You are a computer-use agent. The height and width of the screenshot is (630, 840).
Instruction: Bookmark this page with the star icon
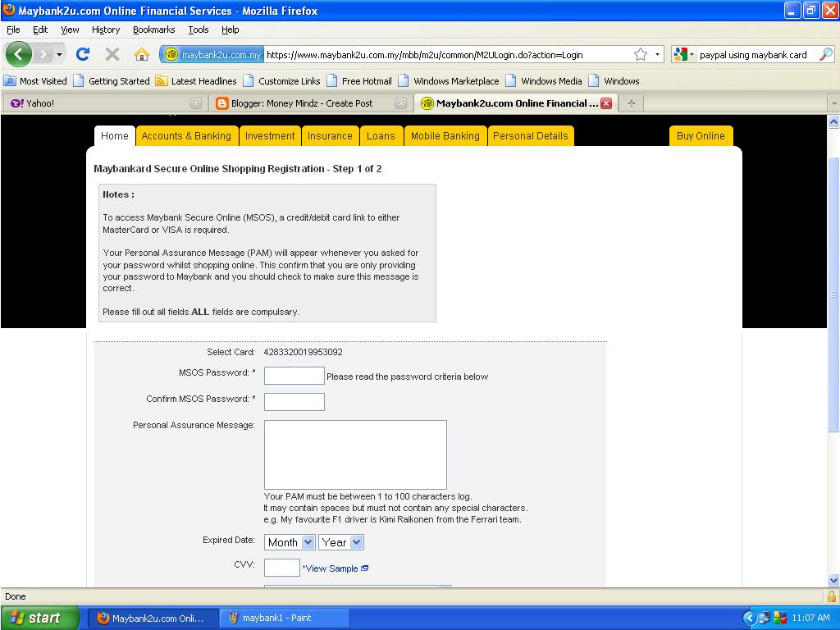pos(640,55)
